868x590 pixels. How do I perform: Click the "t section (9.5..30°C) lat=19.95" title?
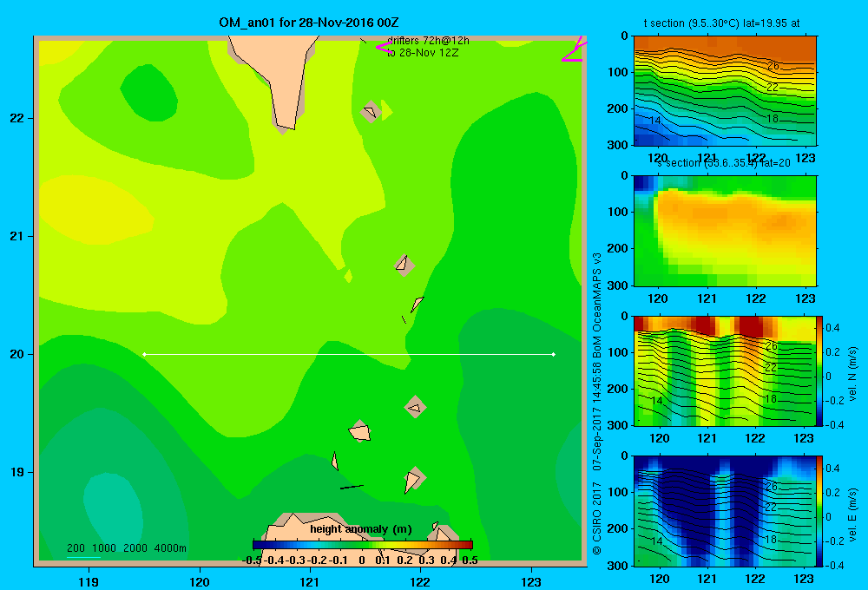[x=721, y=23]
